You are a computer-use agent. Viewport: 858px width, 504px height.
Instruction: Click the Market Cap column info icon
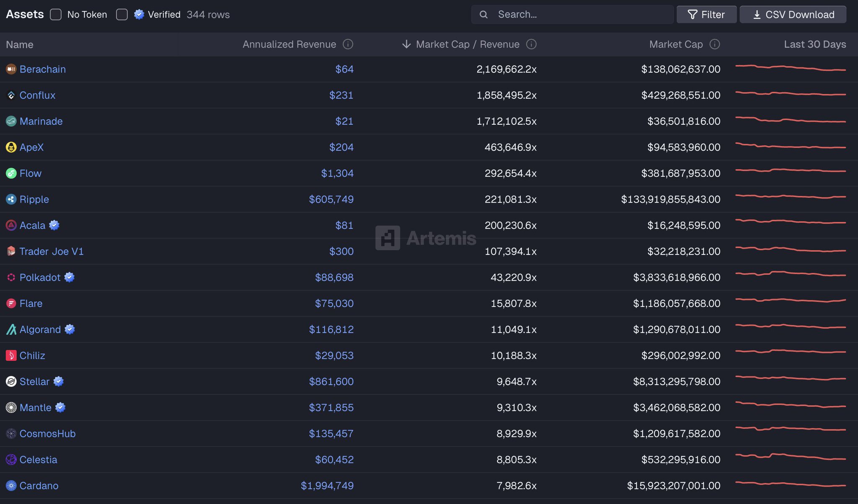[x=715, y=44]
